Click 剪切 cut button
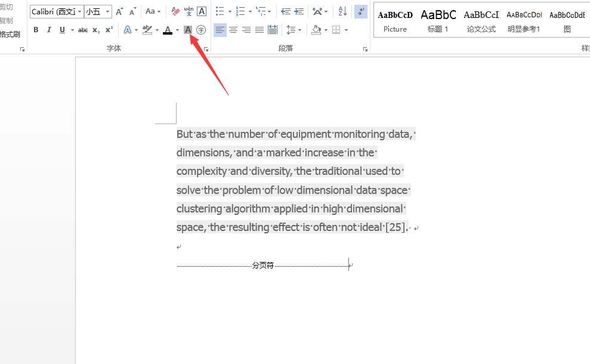The width and height of the screenshot is (590, 364). [7, 7]
